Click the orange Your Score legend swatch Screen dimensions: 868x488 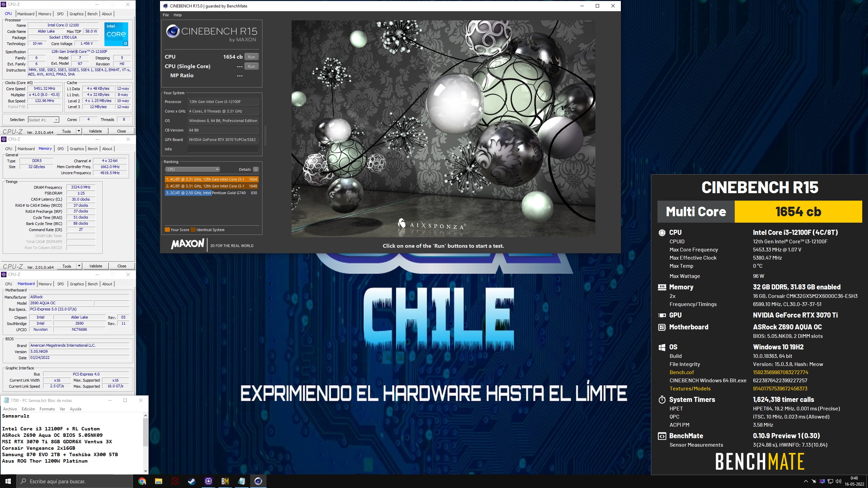(167, 230)
